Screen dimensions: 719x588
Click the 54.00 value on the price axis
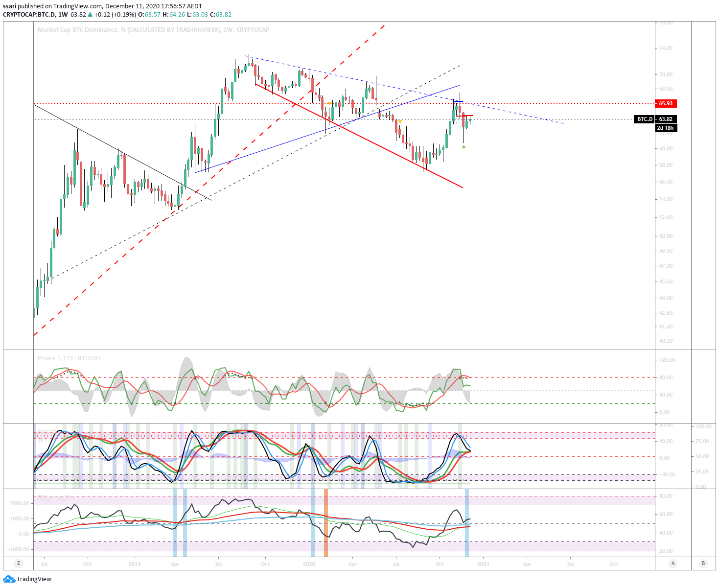point(666,199)
